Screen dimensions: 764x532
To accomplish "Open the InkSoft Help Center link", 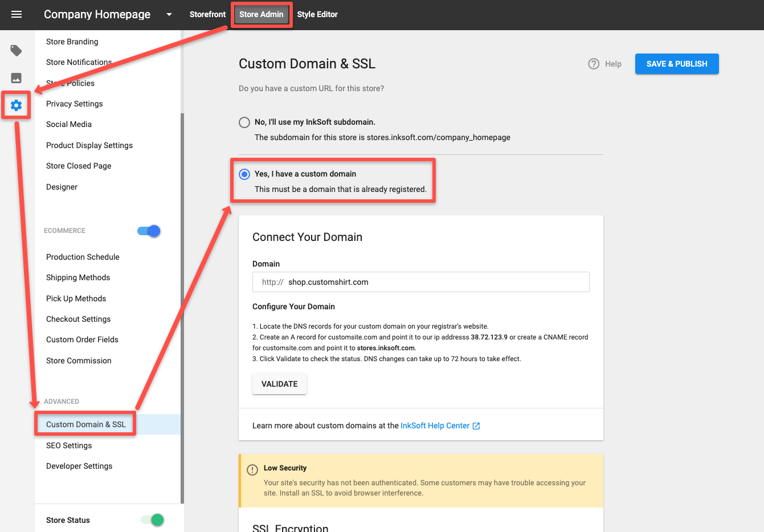I will [x=435, y=425].
